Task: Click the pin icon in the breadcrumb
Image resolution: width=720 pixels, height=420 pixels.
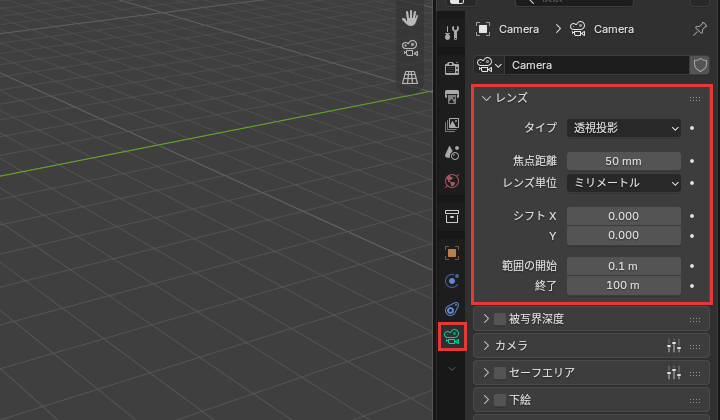Action: [699, 29]
